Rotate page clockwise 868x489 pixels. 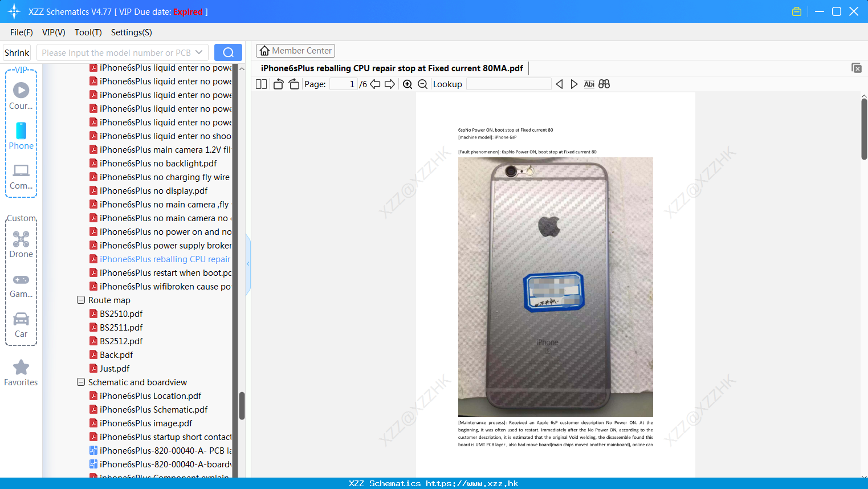294,84
